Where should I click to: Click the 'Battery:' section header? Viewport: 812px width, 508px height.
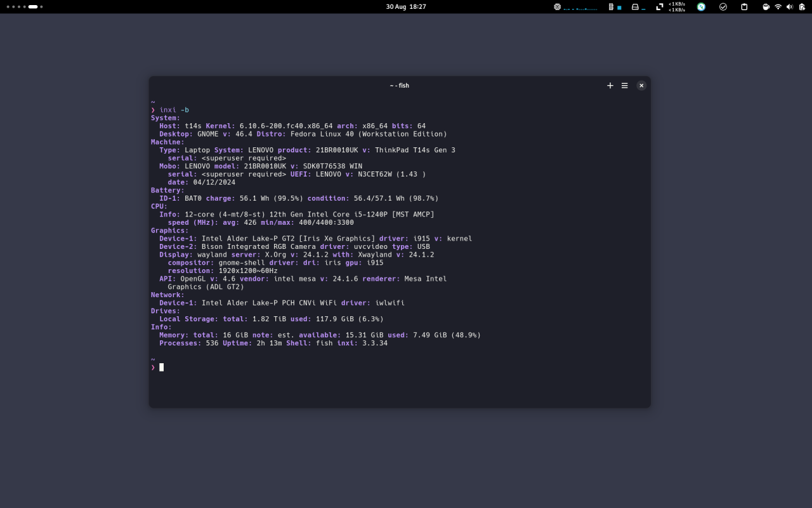(x=167, y=190)
